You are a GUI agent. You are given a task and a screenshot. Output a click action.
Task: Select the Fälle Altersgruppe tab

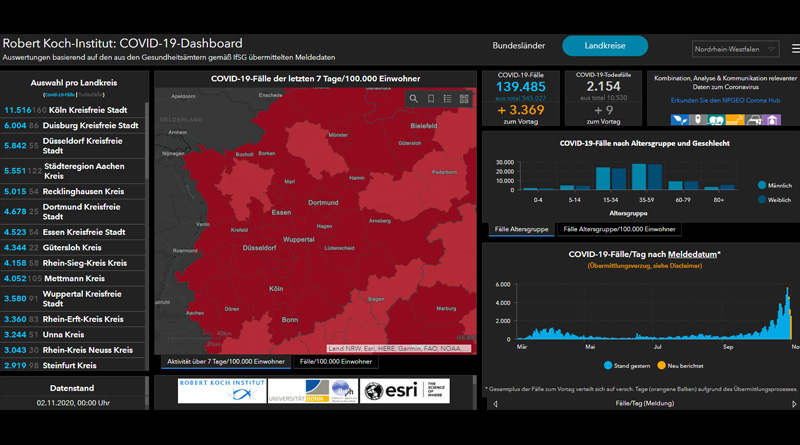coord(521,229)
